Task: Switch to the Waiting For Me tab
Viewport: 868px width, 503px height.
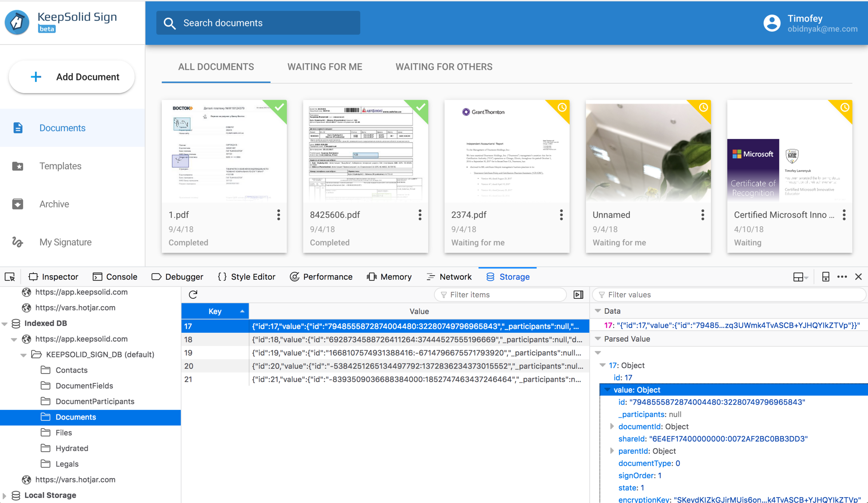Action: coord(324,67)
